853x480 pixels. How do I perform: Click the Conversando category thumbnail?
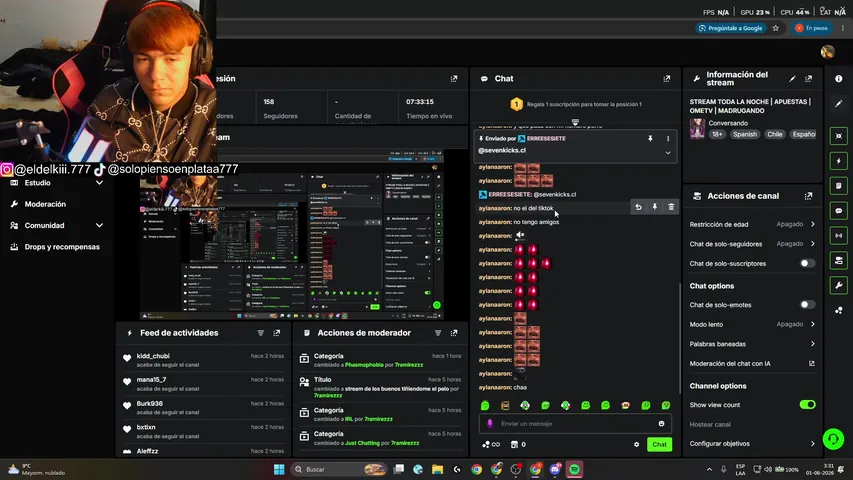coord(697,129)
